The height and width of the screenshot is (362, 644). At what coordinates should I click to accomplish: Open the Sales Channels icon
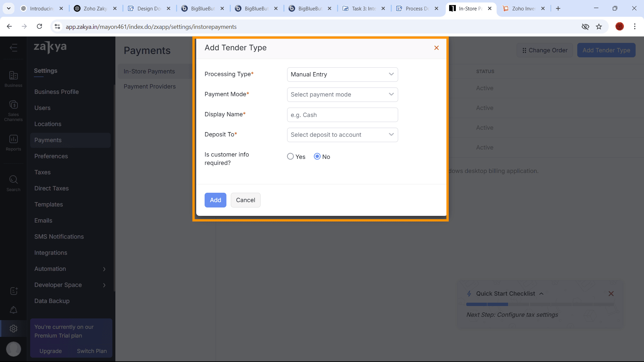pos(13,111)
